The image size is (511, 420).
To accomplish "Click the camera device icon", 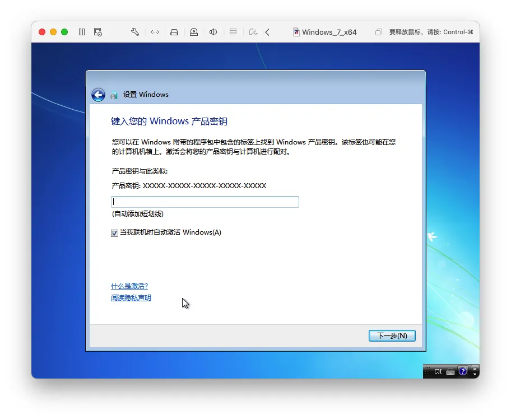I will coord(194,32).
